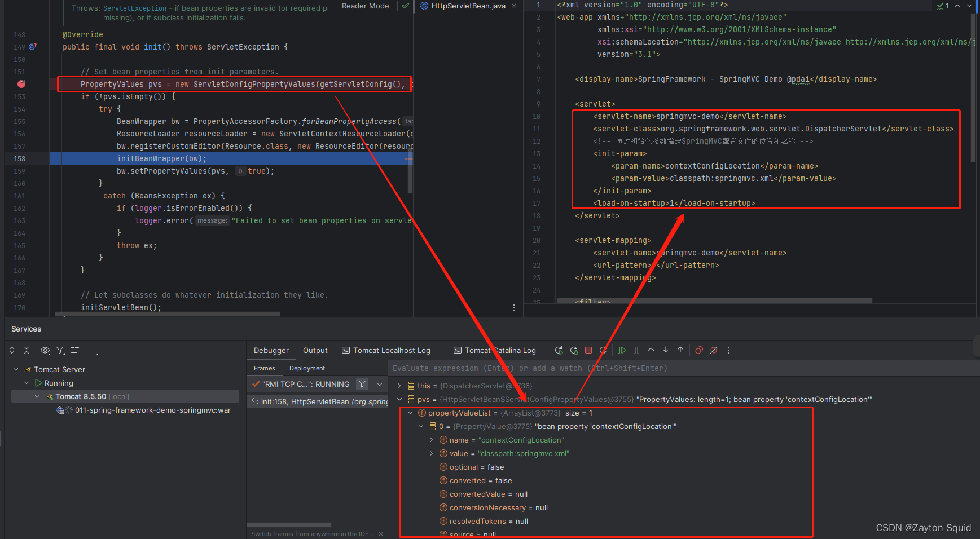
Task: Click the open in new tab icon in Services
Action: [74, 350]
